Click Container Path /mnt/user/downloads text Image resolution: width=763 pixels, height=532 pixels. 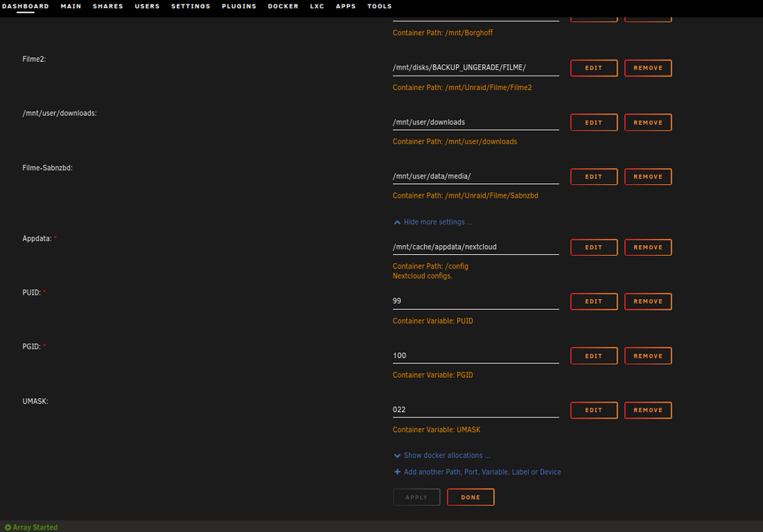[x=455, y=142]
